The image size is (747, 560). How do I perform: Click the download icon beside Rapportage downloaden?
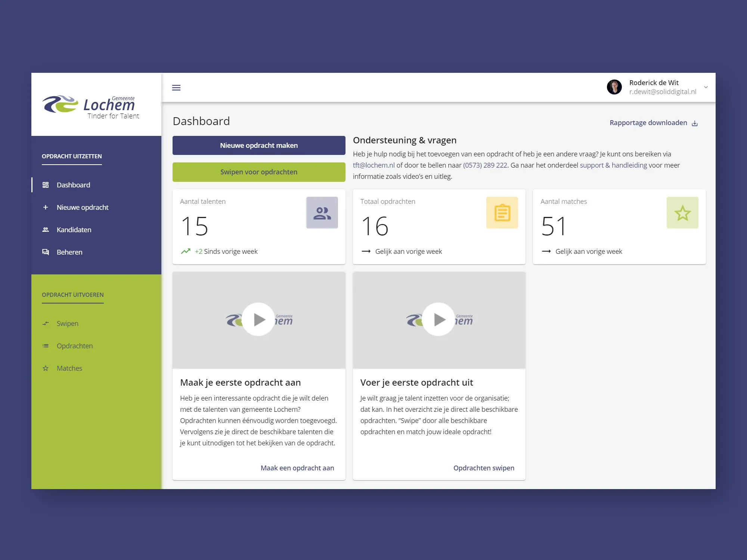[x=695, y=123]
